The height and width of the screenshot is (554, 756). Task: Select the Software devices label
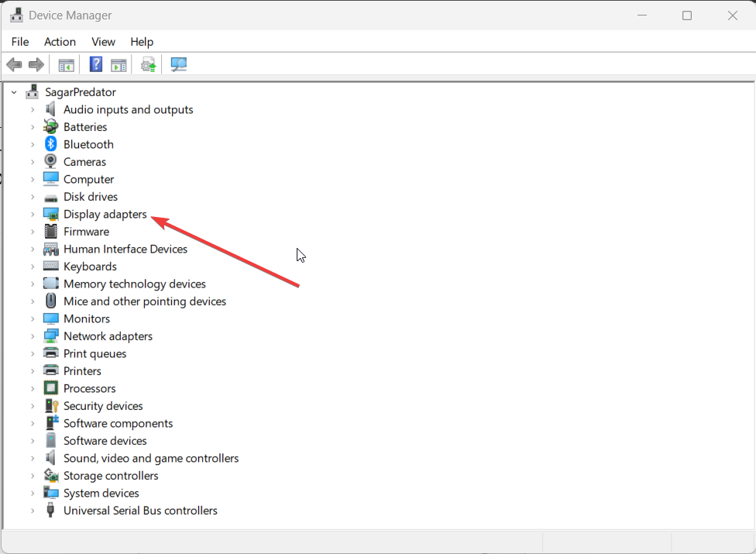(x=105, y=441)
